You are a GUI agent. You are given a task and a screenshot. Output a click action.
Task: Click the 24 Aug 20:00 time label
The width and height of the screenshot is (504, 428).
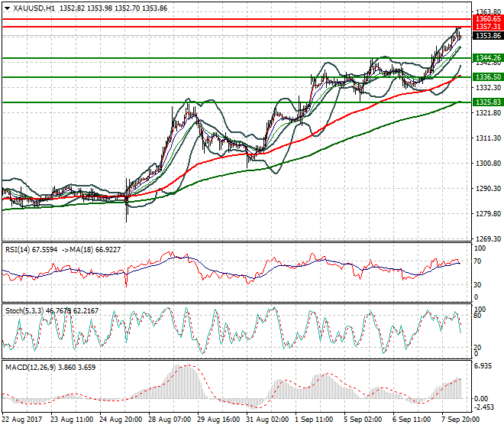click(x=121, y=420)
